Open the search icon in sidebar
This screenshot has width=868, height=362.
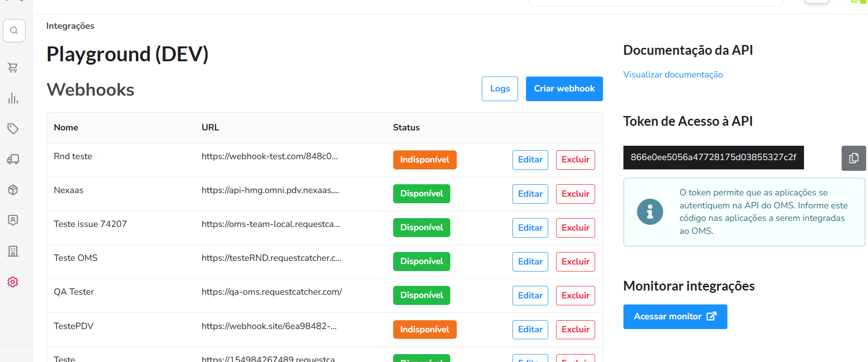pyautogui.click(x=14, y=31)
